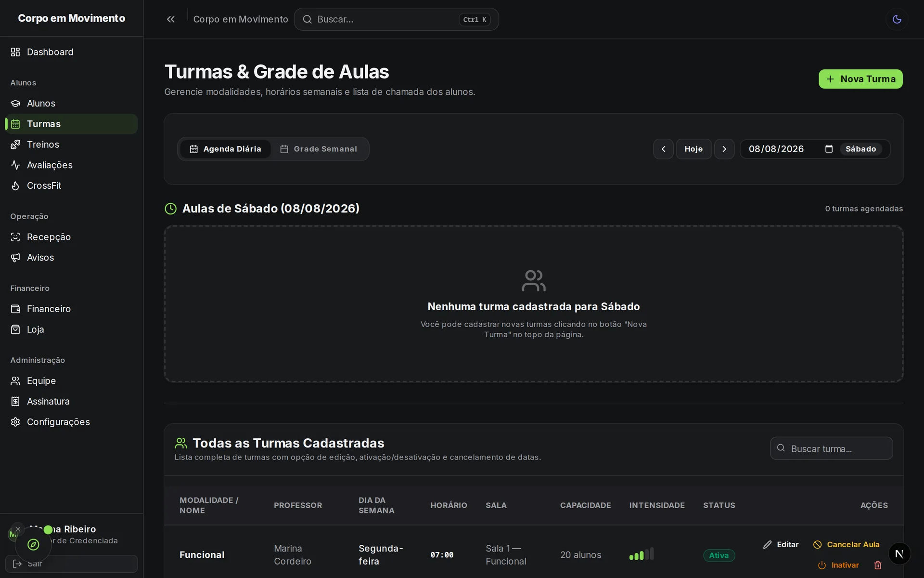Open Configurações settings
This screenshot has width=924, height=578.
(x=71, y=422)
